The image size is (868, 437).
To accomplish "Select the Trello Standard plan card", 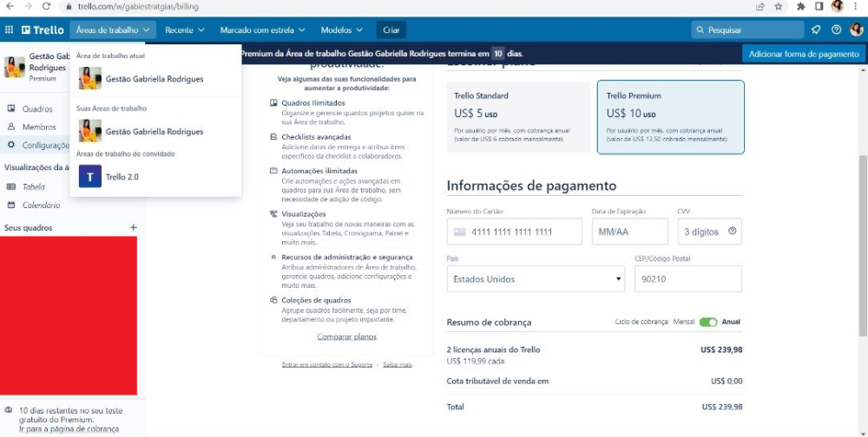I will [518, 117].
